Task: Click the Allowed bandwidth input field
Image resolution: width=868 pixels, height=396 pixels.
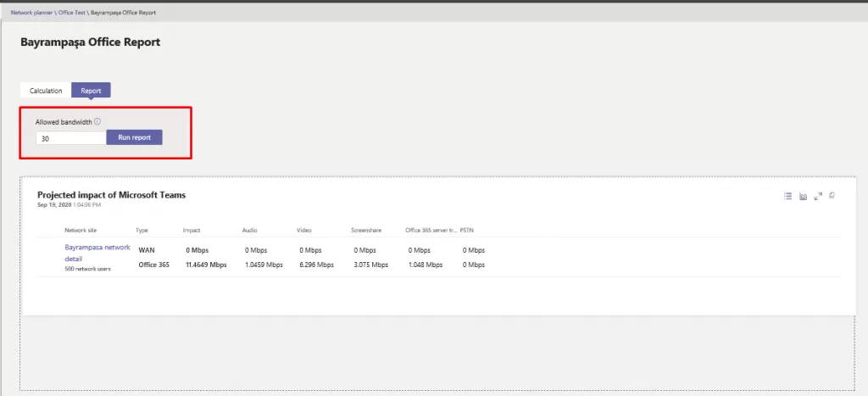Action: coord(70,137)
